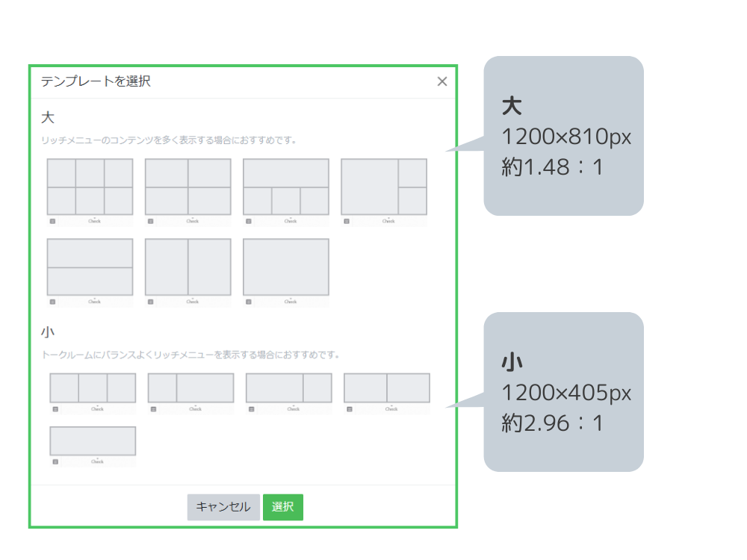747x560 pixels.
Task: Select small template with wide left, narrow right
Action: click(x=288, y=388)
